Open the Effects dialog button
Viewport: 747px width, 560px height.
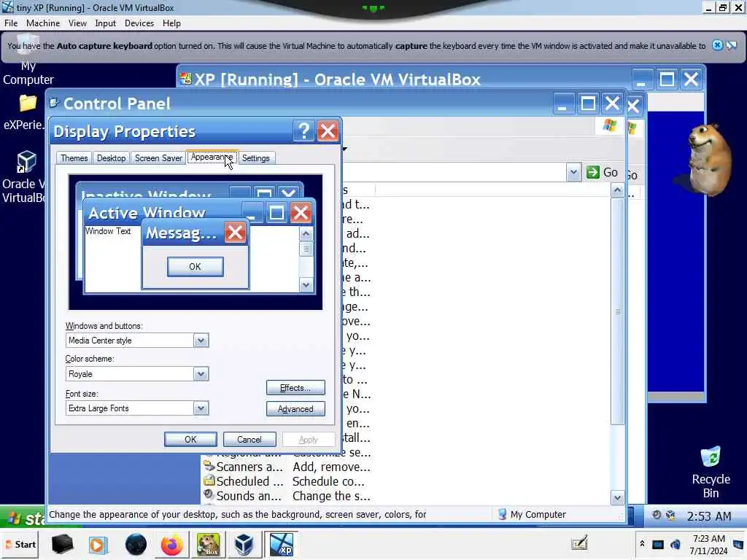[x=295, y=388]
